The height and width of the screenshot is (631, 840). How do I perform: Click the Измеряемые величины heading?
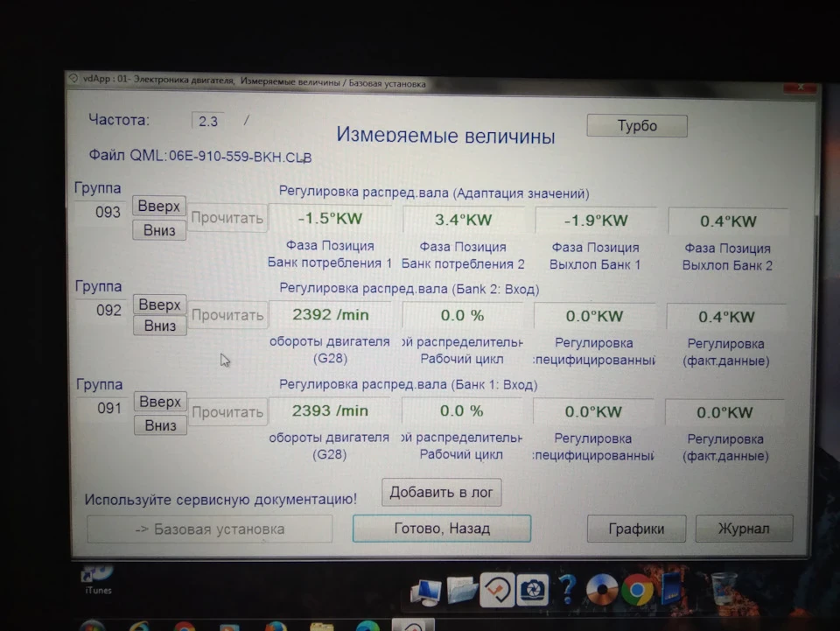[x=445, y=136]
